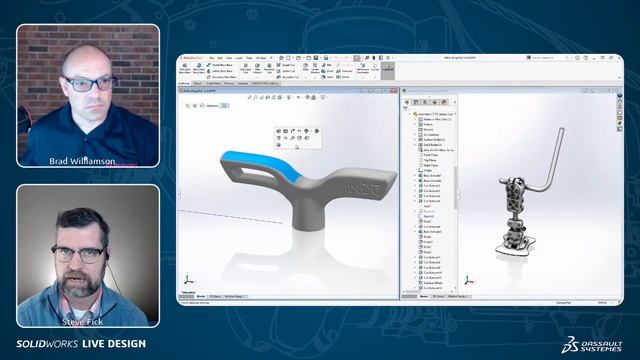Open the Options gear icon
This screenshot has width=640, height=360.
coord(388,58)
